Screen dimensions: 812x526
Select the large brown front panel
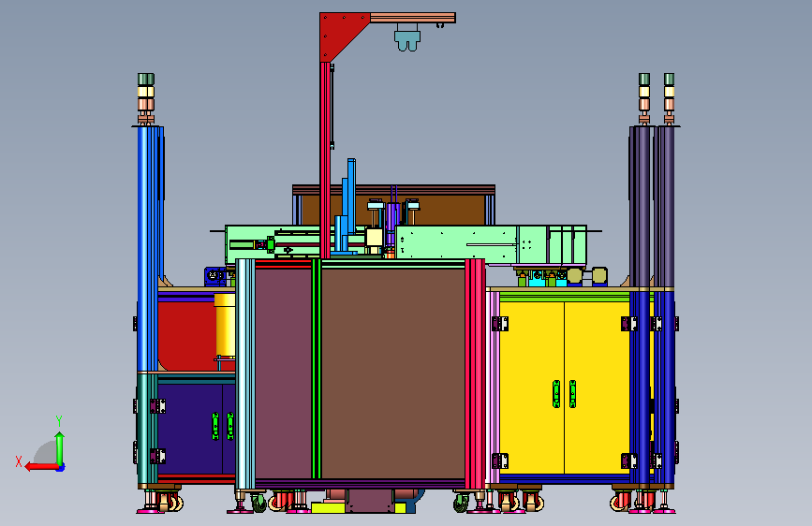coord(393,373)
